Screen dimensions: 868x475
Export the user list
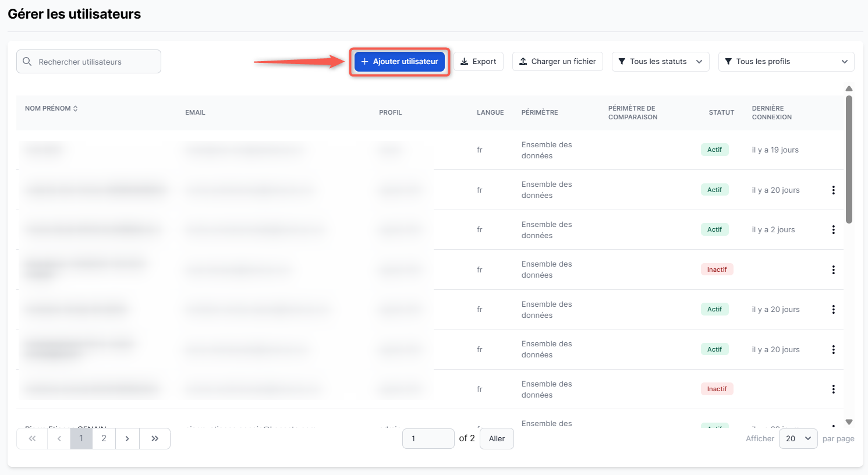[479, 62]
